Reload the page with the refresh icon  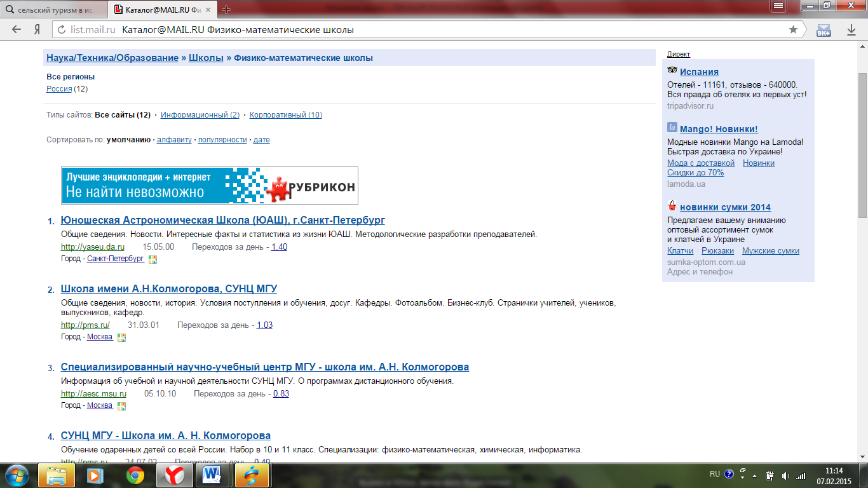(x=62, y=30)
